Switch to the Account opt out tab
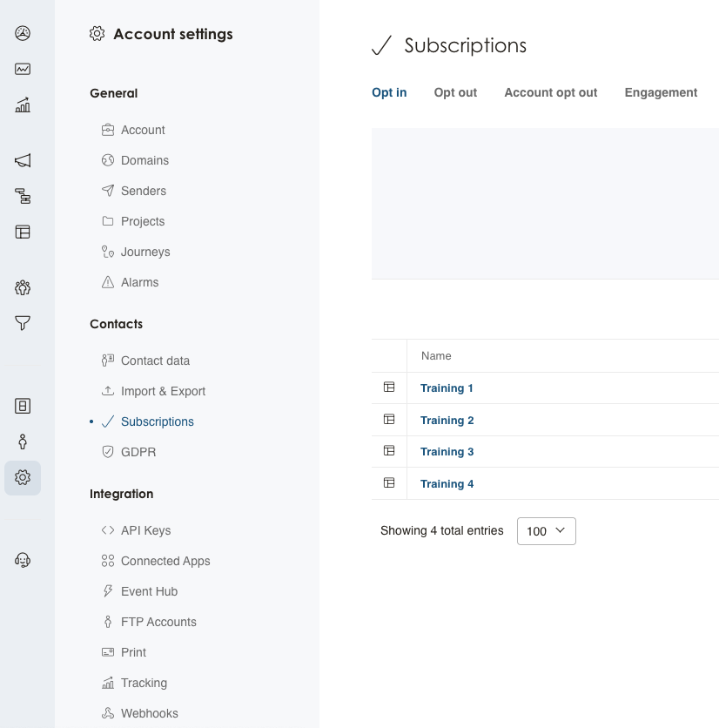 [x=550, y=92]
